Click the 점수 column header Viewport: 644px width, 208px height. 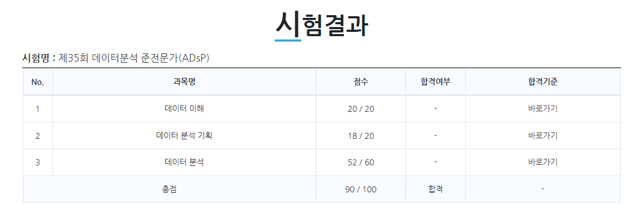point(361,82)
